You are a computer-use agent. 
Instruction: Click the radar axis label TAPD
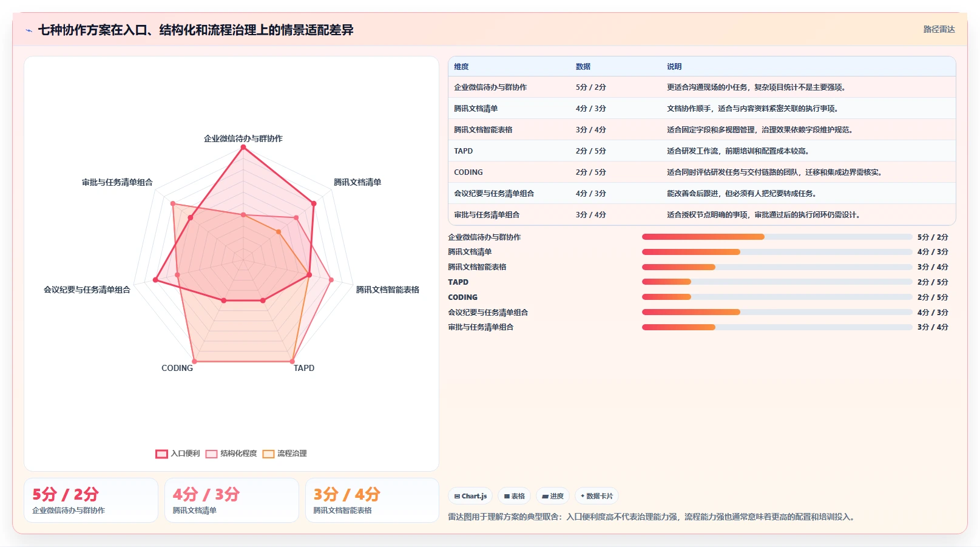point(304,368)
